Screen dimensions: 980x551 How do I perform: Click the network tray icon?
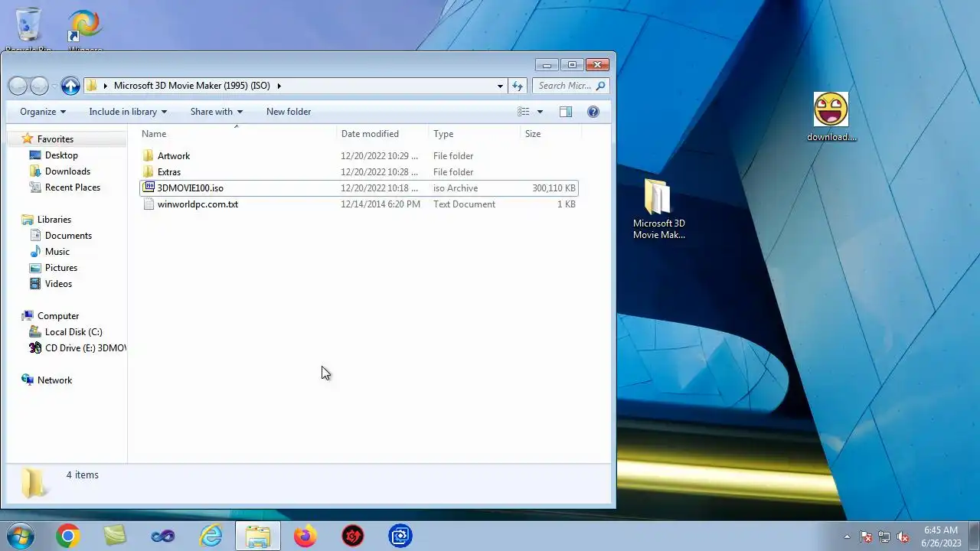884,536
